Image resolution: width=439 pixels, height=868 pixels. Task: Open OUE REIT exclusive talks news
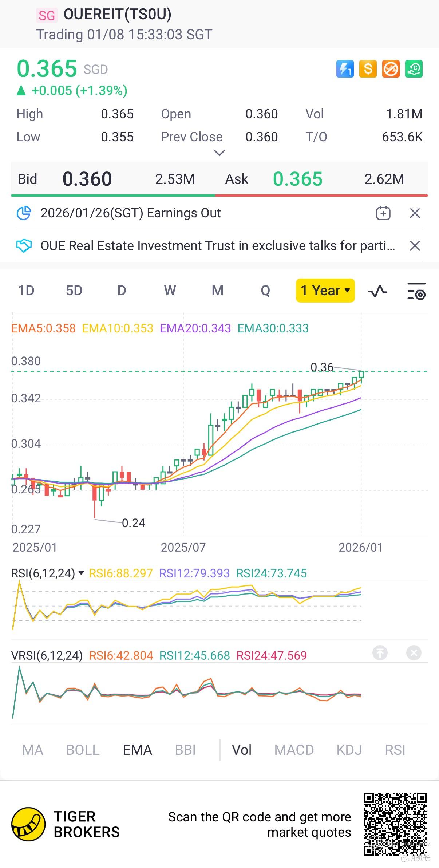click(x=218, y=246)
